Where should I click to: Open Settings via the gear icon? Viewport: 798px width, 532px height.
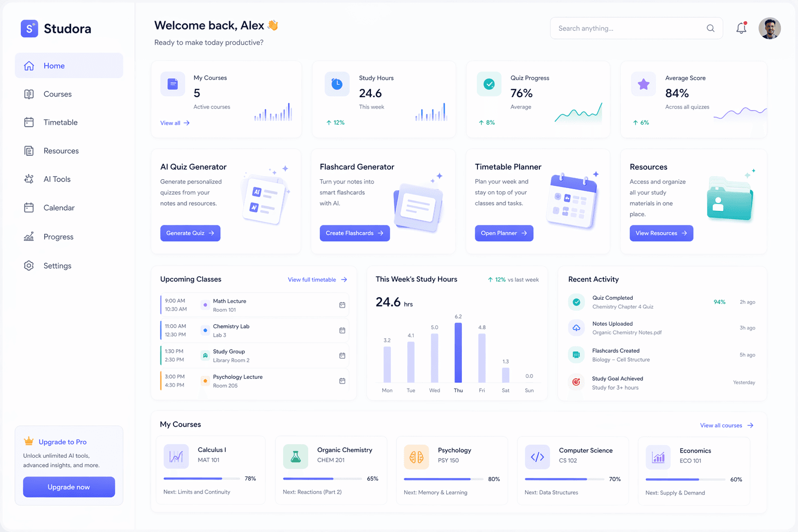click(x=29, y=265)
